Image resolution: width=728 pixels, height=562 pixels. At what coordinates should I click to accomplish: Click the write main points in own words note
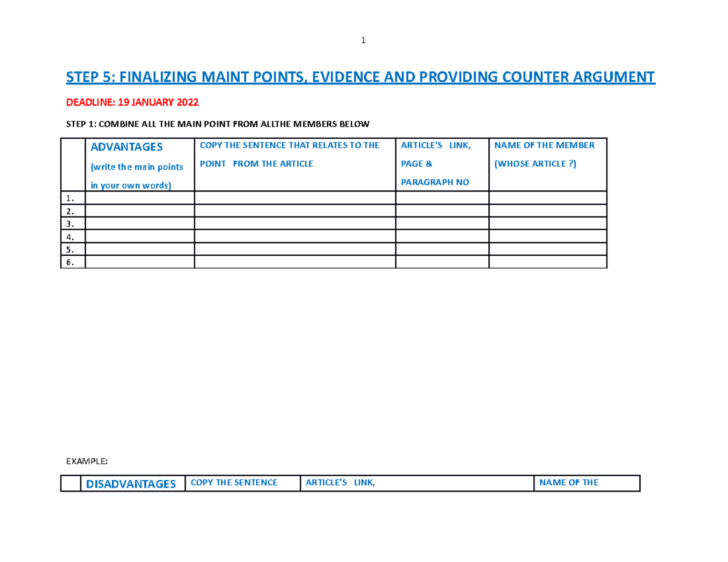(136, 176)
